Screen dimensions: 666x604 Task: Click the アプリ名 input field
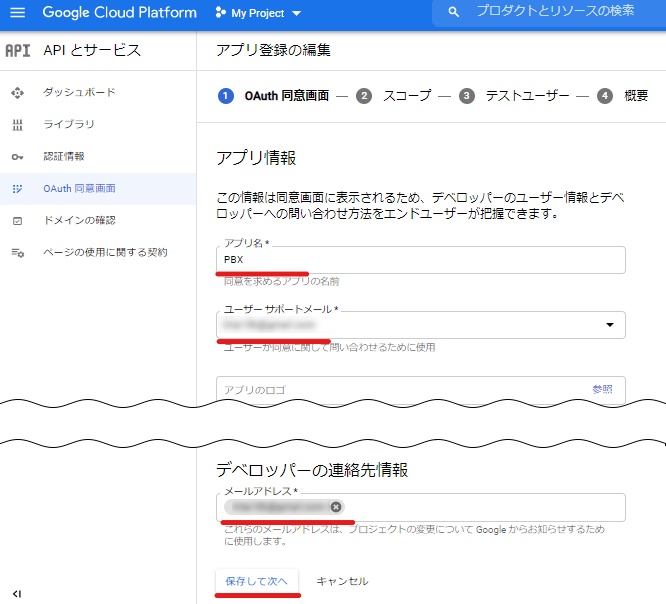(x=420, y=260)
